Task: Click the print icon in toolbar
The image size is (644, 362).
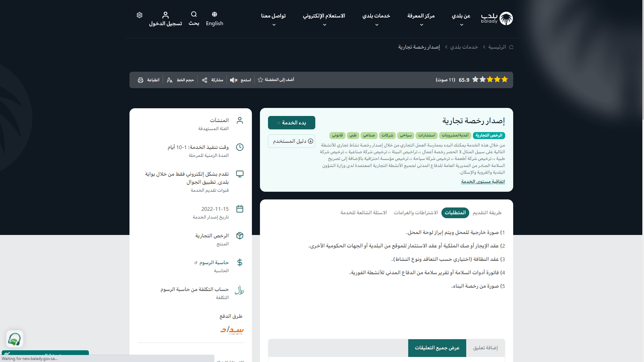Action: (141, 80)
